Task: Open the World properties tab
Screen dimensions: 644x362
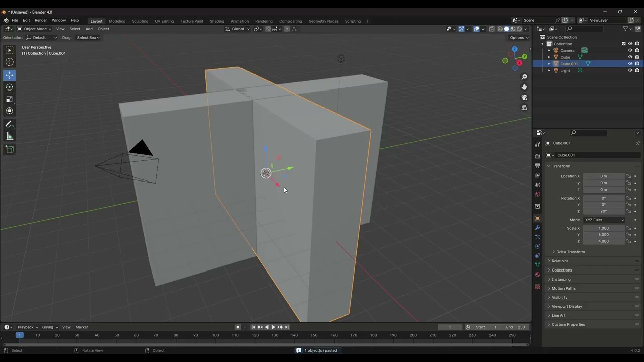Action: (537, 194)
